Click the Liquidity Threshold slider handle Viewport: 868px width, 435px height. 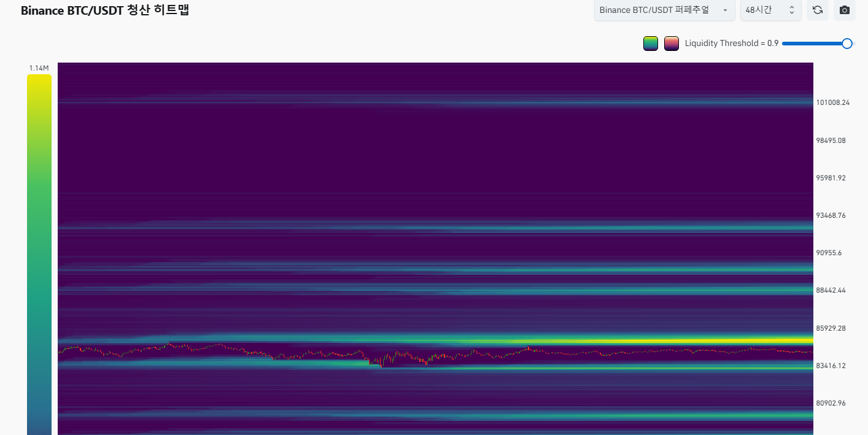pyautogui.click(x=847, y=44)
